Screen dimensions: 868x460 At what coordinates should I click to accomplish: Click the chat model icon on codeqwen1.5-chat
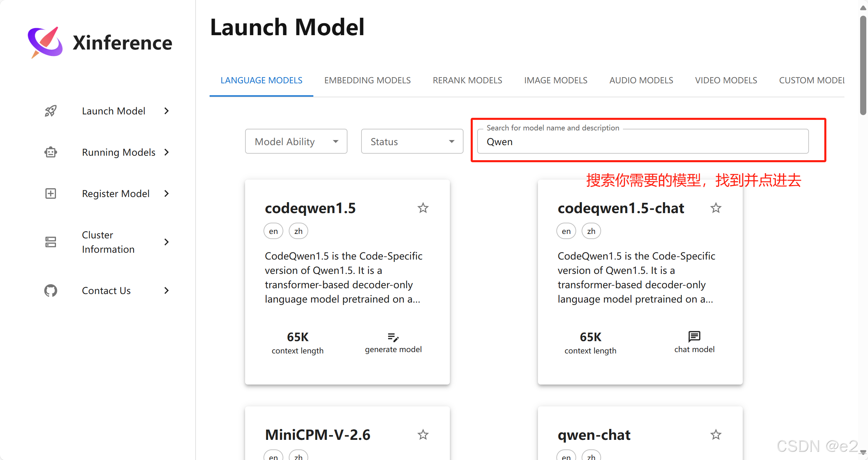tap(694, 337)
